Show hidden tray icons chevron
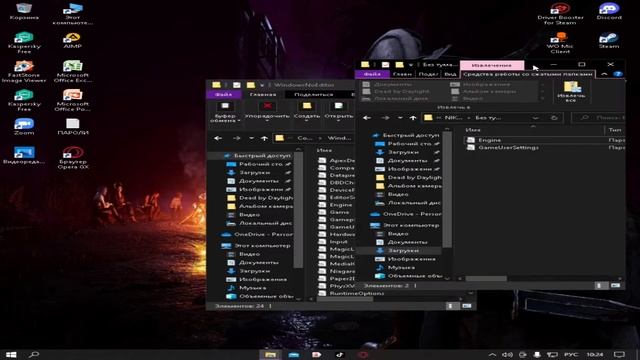The image size is (640, 360). [x=492, y=354]
